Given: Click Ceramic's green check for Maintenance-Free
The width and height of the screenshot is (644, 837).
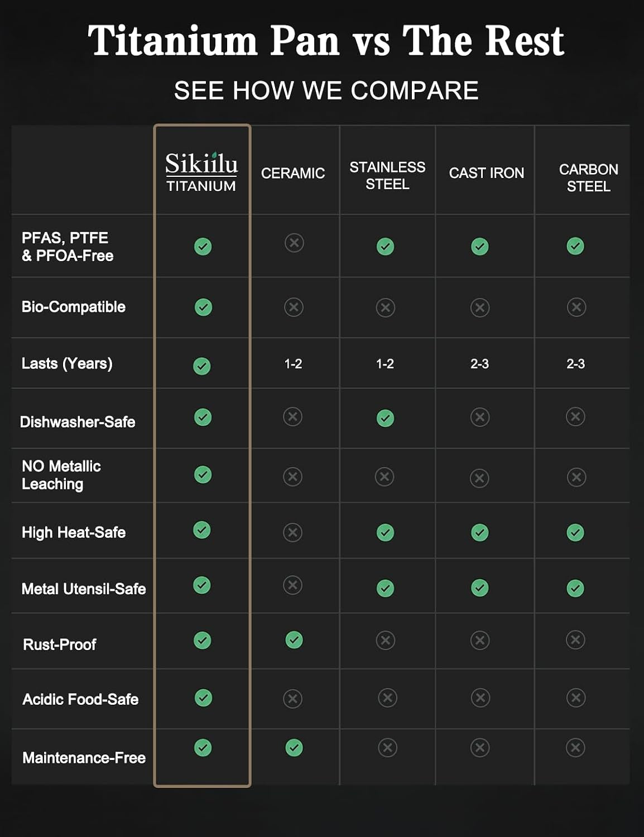Looking at the screenshot, I should (294, 748).
